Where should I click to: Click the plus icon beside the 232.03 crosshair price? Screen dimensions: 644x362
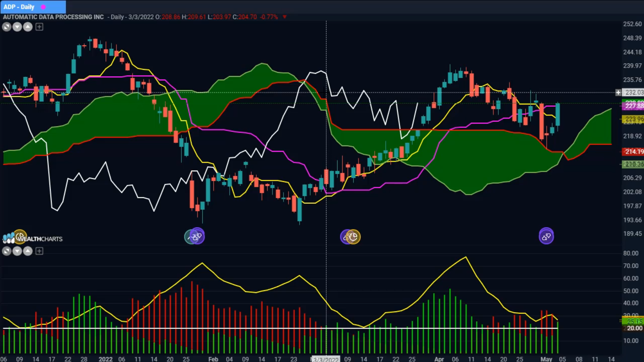pyautogui.click(x=618, y=93)
